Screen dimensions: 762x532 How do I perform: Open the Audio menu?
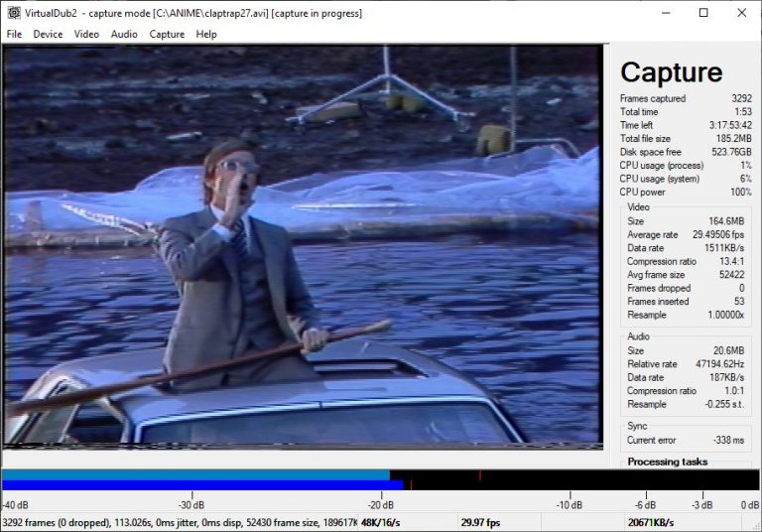(x=124, y=34)
